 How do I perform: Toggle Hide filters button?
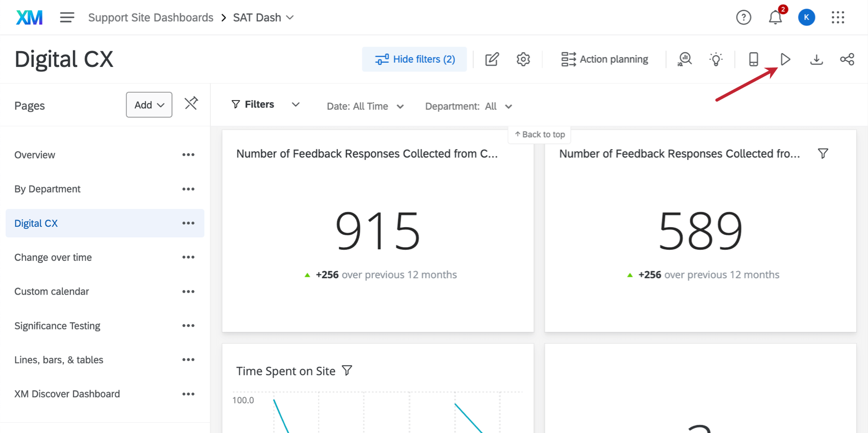tap(415, 60)
